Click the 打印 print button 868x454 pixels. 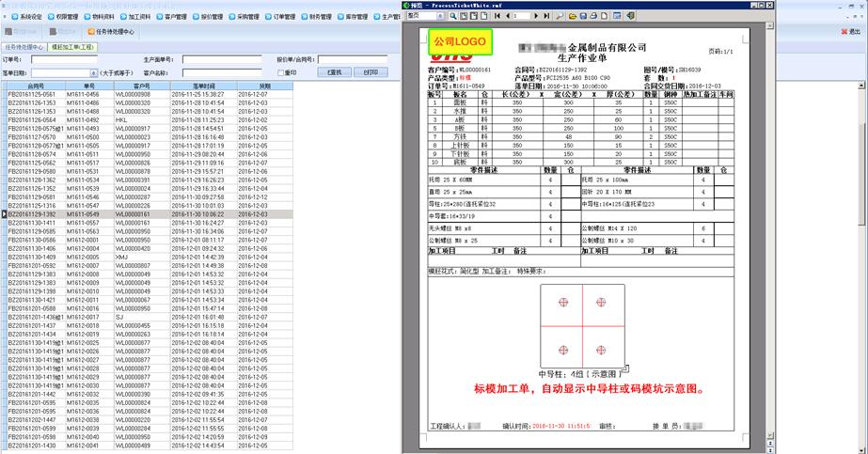371,72
